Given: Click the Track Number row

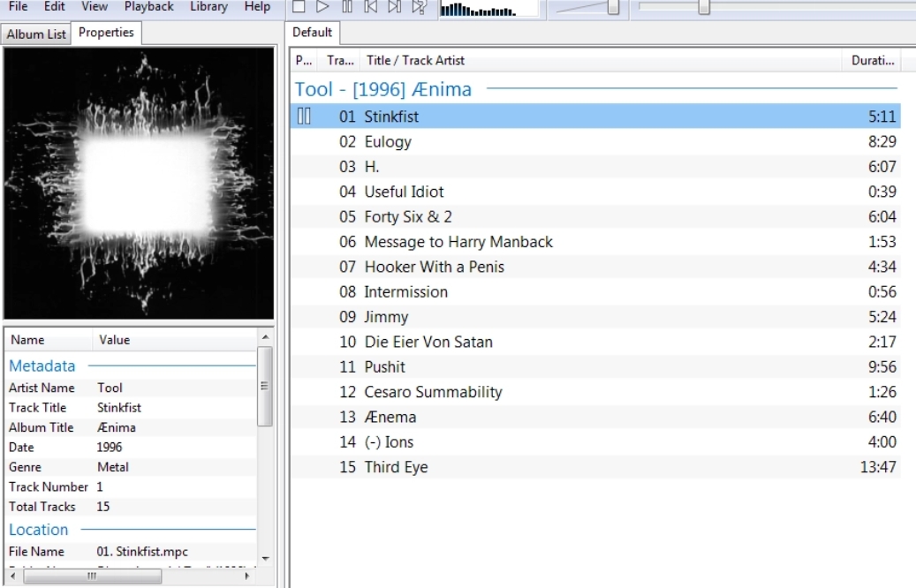Looking at the screenshot, I should pos(132,487).
